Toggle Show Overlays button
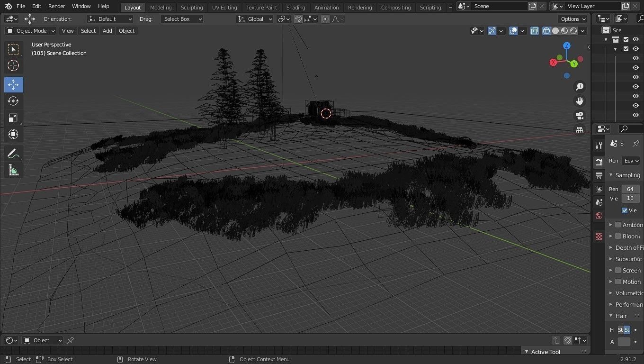 coord(513,31)
